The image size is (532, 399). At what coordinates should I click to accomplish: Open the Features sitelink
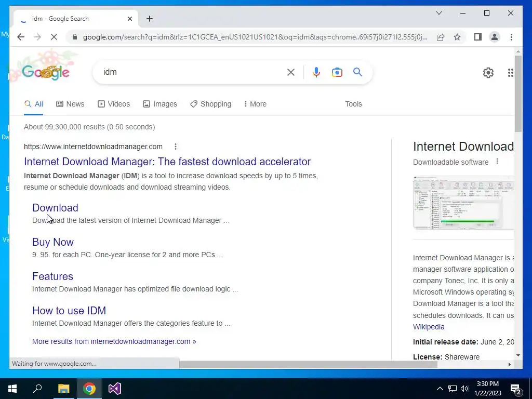click(x=52, y=276)
